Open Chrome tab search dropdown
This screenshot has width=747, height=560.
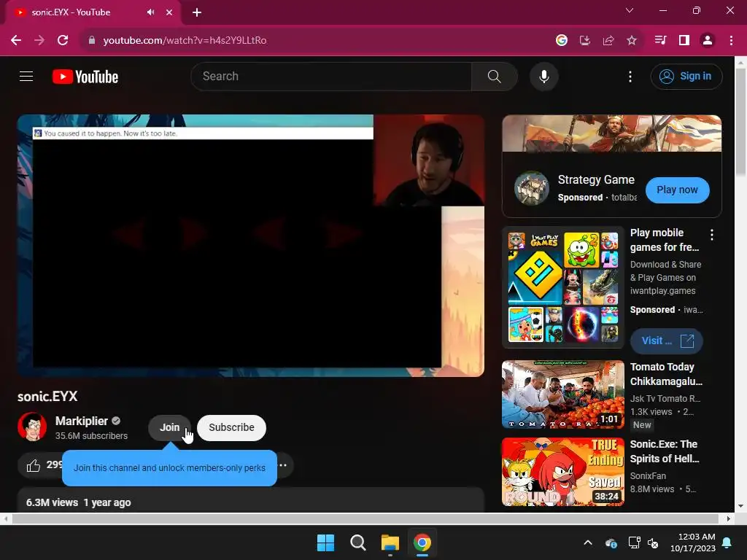[x=630, y=10]
